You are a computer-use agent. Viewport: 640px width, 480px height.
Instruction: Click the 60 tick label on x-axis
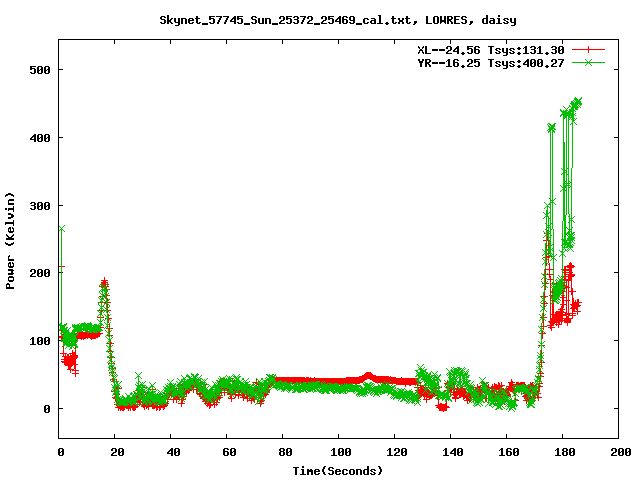click(227, 452)
